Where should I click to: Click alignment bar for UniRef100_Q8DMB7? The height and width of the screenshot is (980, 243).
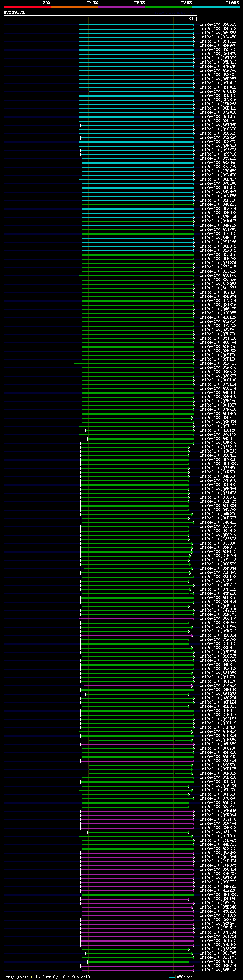[137, 179]
